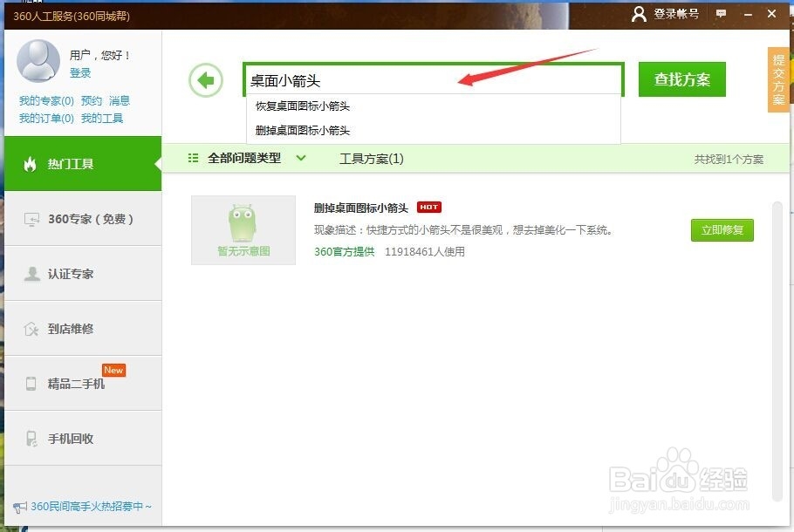This screenshot has height=532, width=794.
Task: Switch to 工具方案(1) tab
Action: pos(371,159)
